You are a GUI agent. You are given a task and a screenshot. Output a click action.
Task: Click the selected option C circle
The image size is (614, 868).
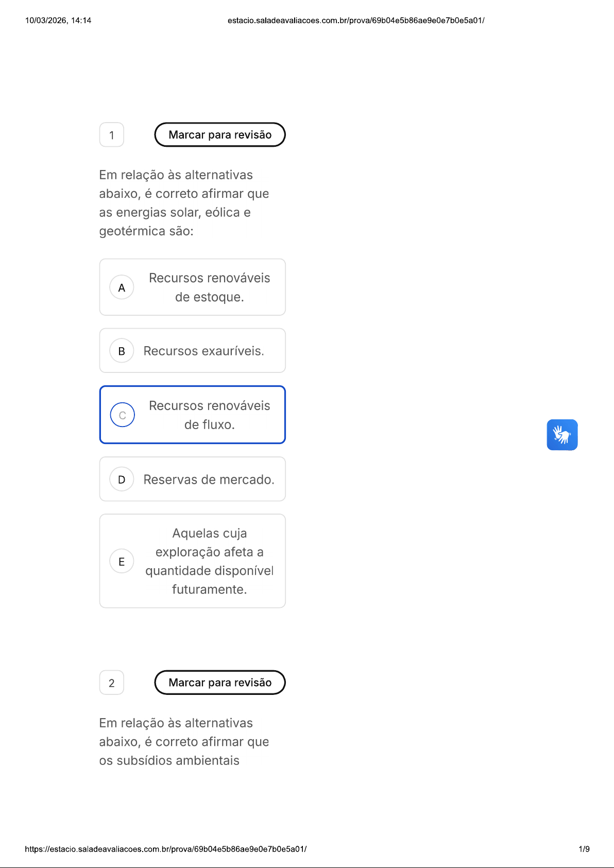pos(122,415)
